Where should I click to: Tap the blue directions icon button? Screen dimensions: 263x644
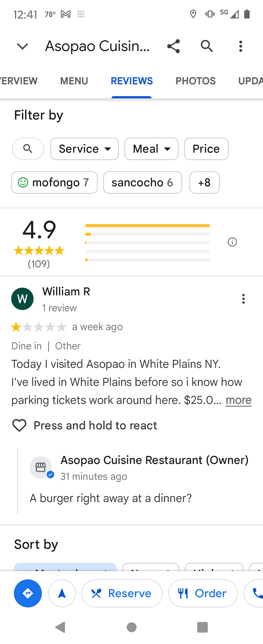[x=28, y=593]
